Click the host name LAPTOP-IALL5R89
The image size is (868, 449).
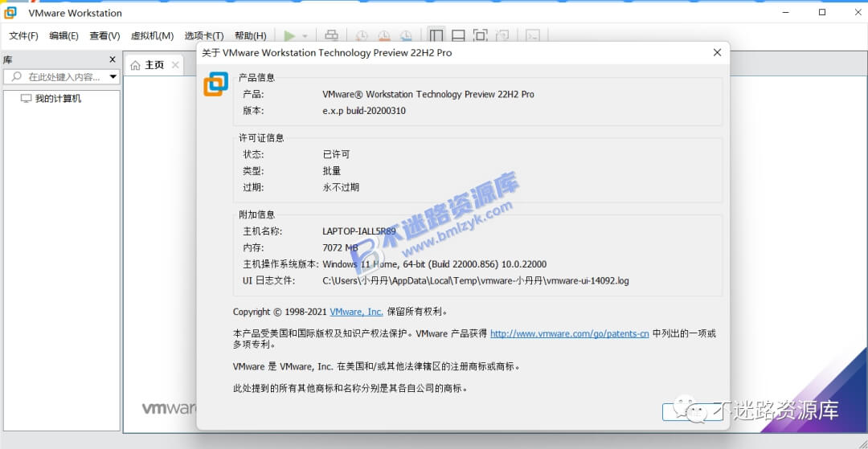coord(359,231)
